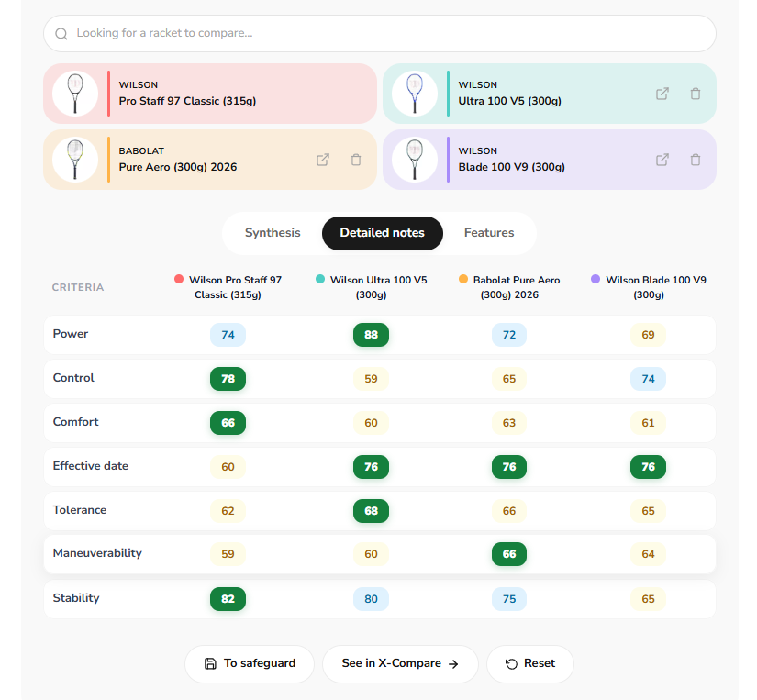
Task: Click the red dot beside Wilson Pro Staff 97
Action: coord(179,279)
